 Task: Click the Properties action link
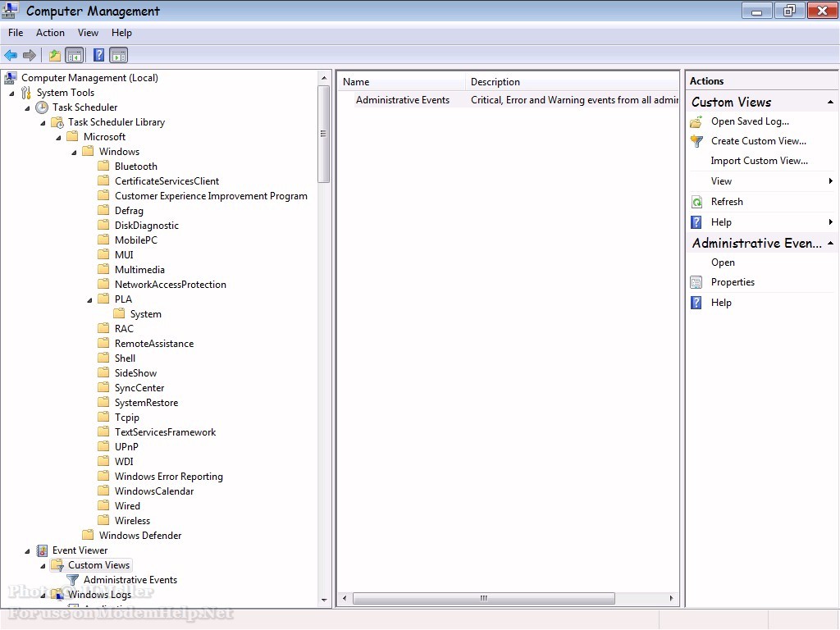(733, 282)
